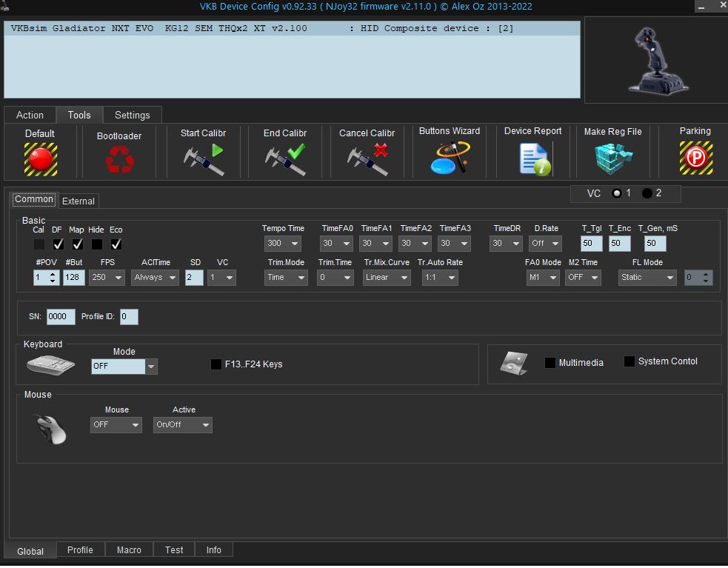Expand the Trim.Mode dropdown
Image resolution: width=728 pixels, height=568 pixels.
286,277
